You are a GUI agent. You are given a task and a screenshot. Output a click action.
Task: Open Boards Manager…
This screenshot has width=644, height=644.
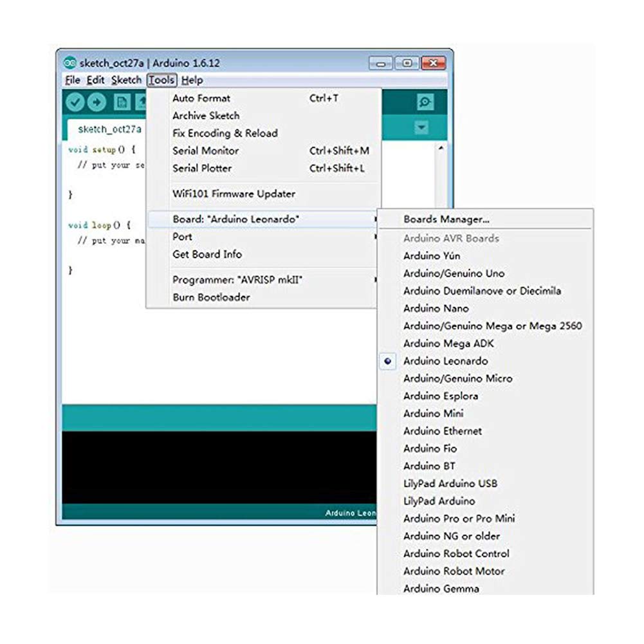point(446,219)
